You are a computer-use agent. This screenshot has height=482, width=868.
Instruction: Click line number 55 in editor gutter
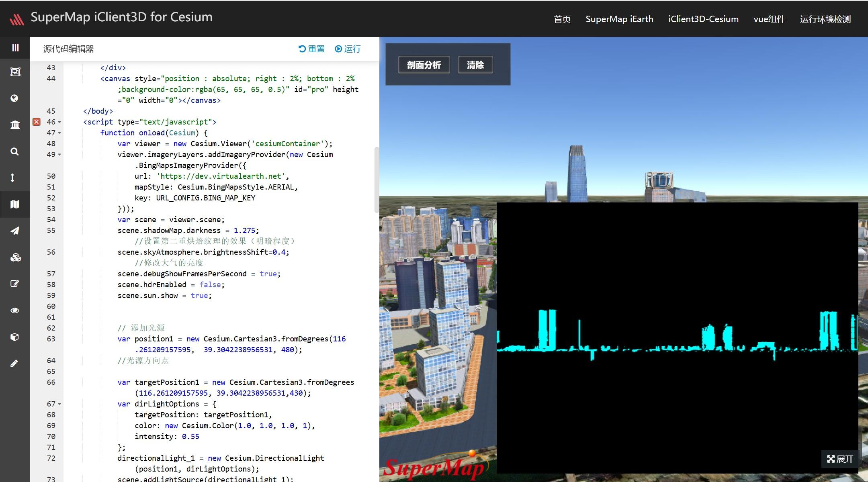51,230
